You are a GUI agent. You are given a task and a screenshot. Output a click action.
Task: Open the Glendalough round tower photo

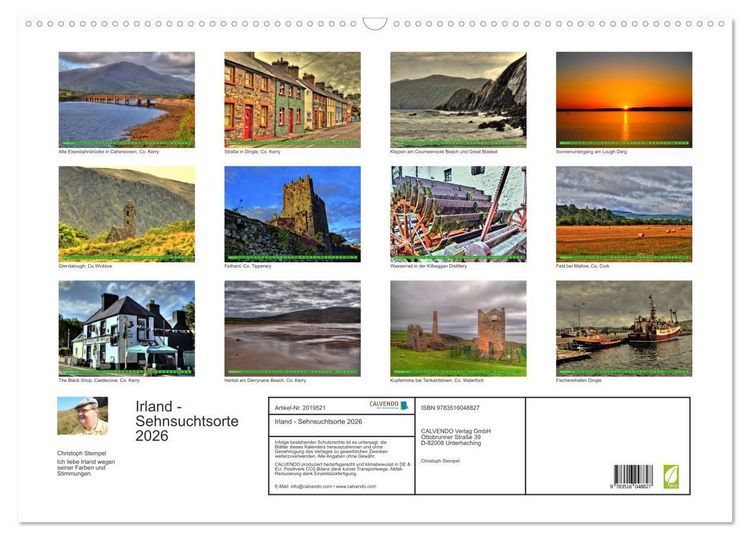pyautogui.click(x=126, y=214)
